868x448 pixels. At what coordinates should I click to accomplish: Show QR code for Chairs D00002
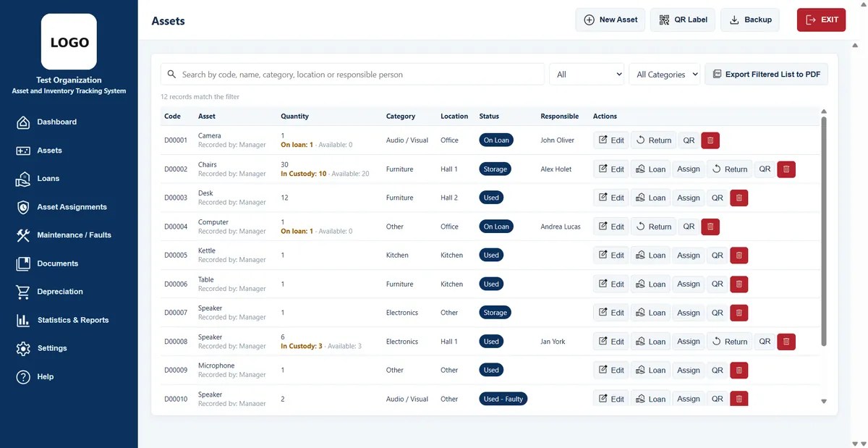coord(765,169)
